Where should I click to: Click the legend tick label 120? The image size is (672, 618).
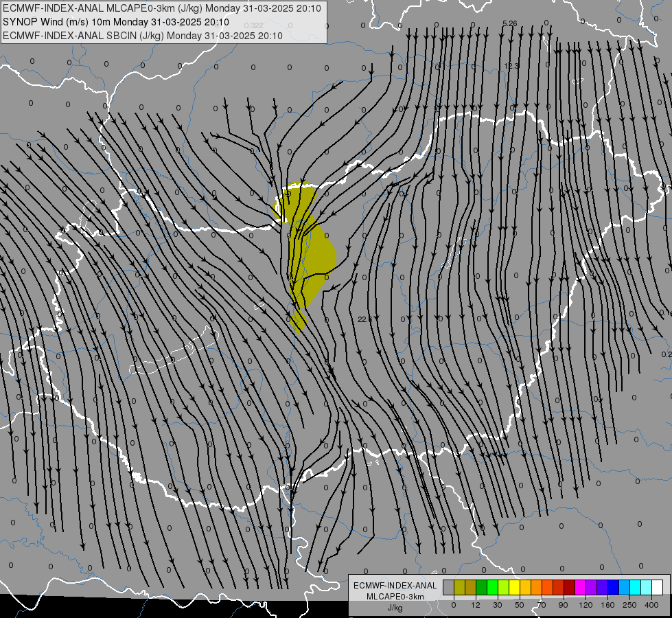coord(586,605)
